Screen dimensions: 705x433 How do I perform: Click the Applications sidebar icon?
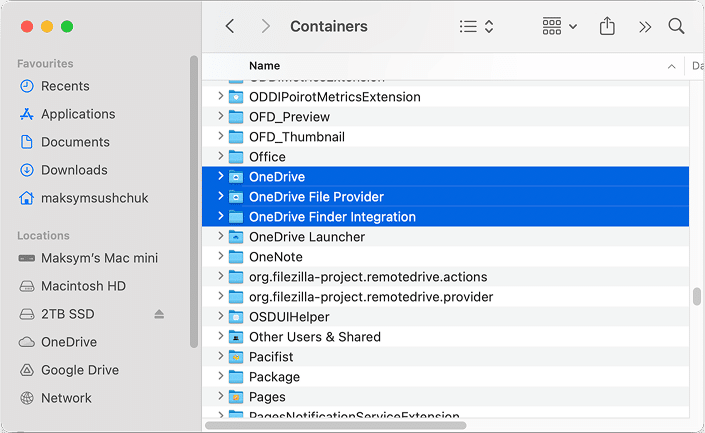27,114
